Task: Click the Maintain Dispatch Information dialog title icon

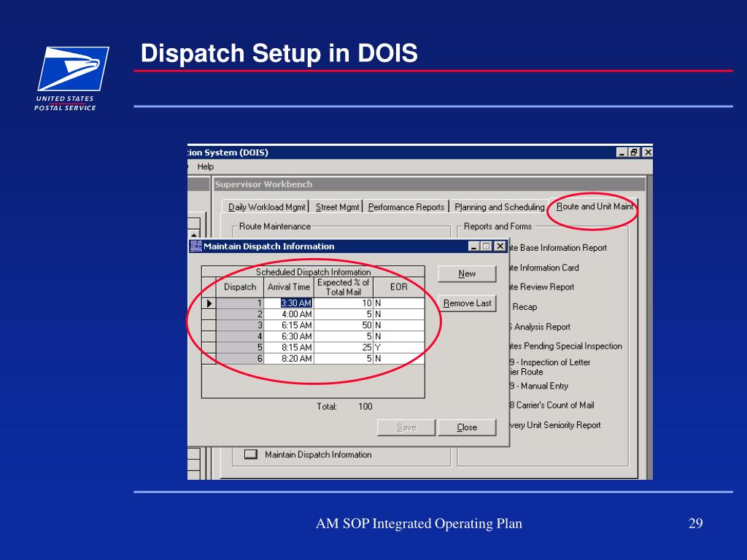Action: [x=196, y=246]
